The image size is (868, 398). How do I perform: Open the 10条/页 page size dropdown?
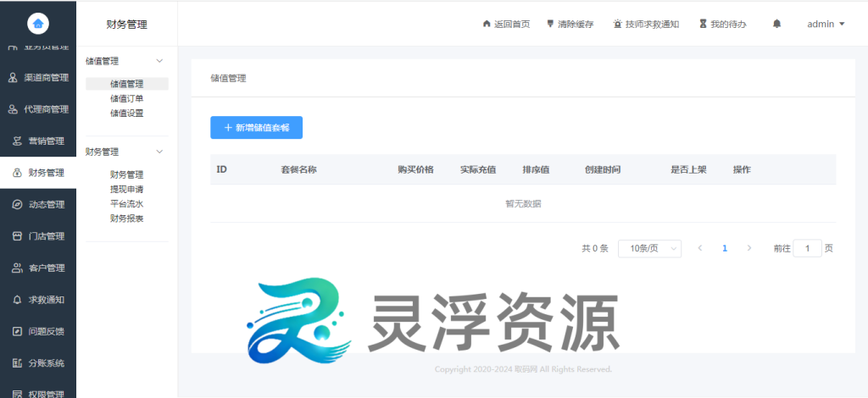[x=649, y=249]
